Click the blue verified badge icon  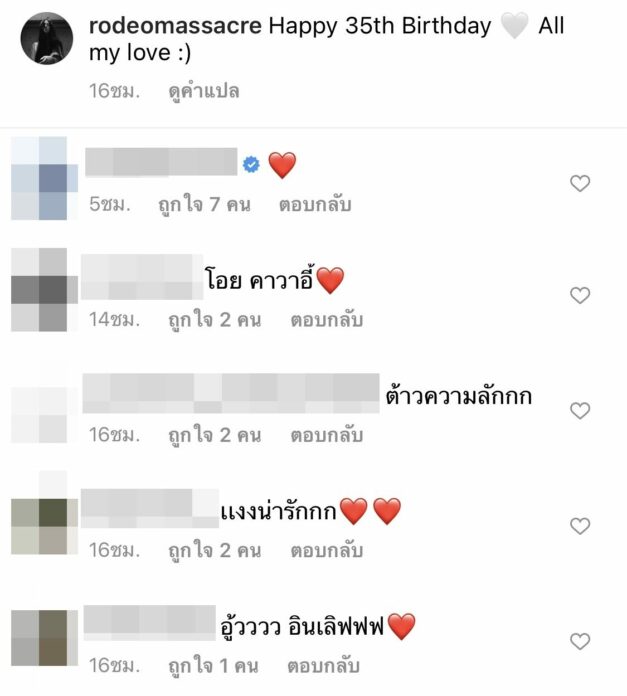pyautogui.click(x=251, y=165)
